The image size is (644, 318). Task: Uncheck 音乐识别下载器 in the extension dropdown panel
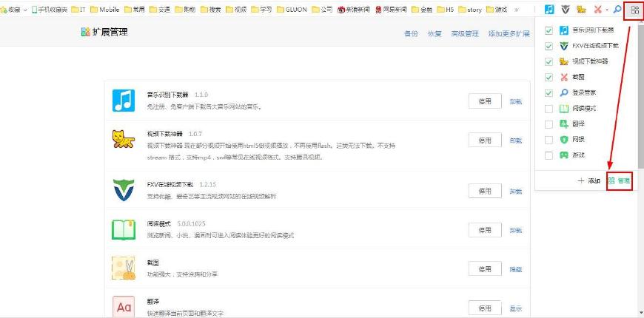coord(549,30)
